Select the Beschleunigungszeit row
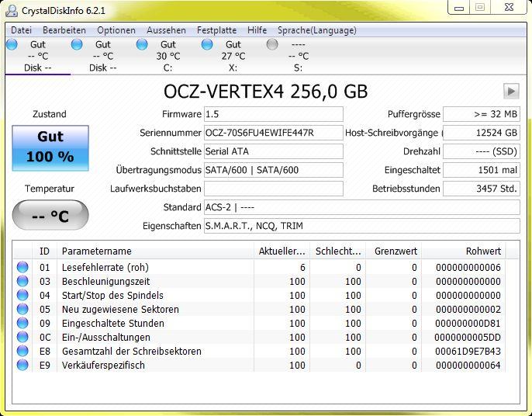 click(259, 281)
